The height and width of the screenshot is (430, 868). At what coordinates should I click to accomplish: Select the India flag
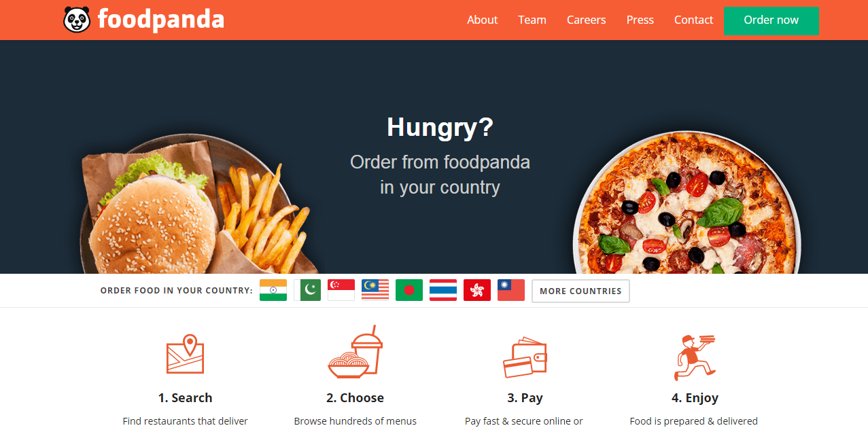pyautogui.click(x=273, y=290)
